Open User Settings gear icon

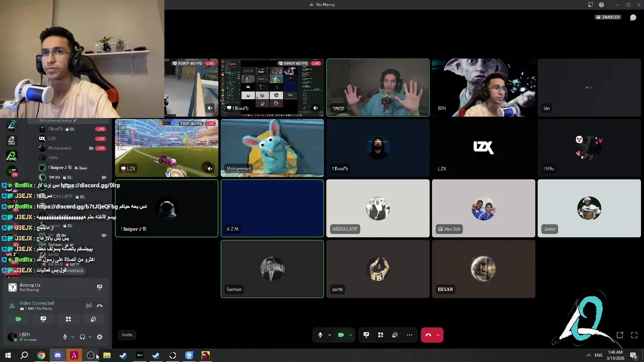(100, 337)
